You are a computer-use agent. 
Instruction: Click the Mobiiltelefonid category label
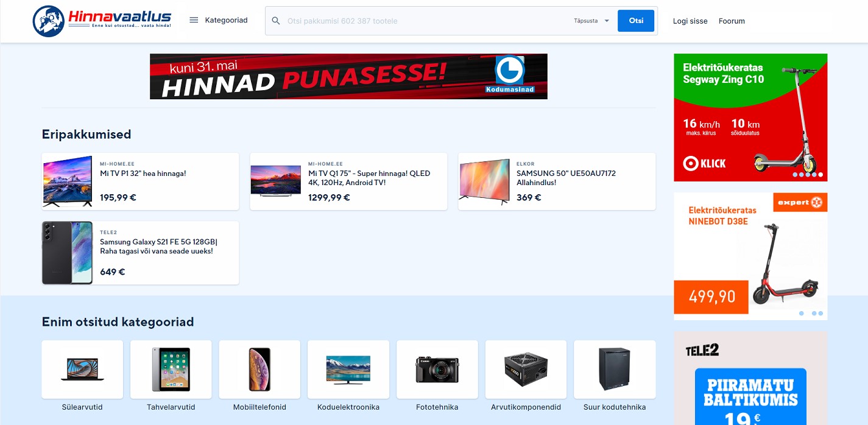tap(259, 407)
